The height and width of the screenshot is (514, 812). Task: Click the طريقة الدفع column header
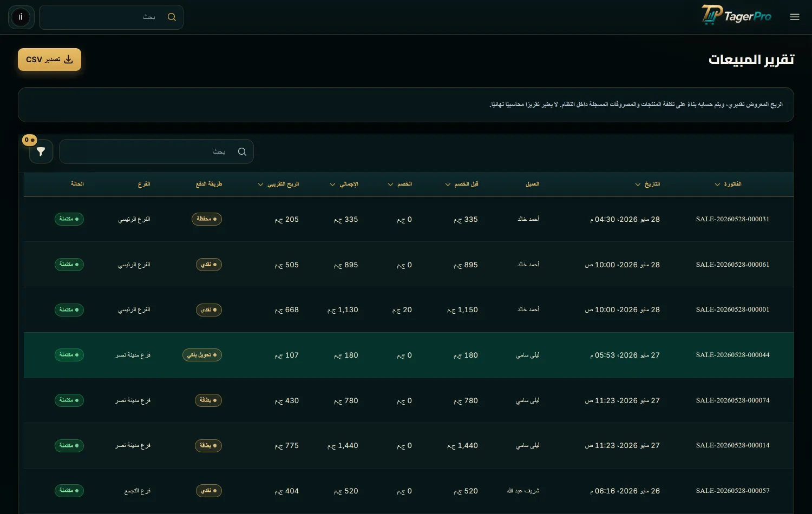[209, 184]
